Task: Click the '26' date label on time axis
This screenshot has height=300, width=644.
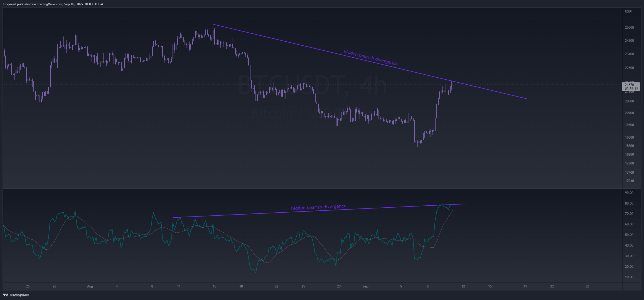Action: pos(588,286)
